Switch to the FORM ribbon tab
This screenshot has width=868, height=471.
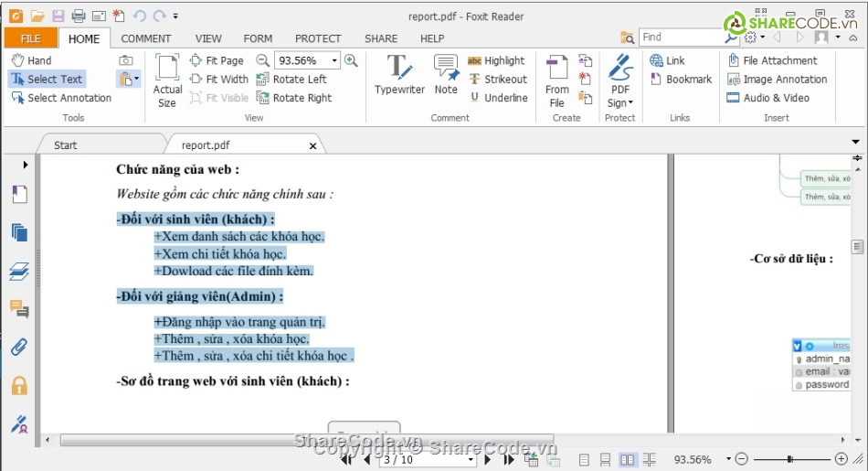click(258, 38)
